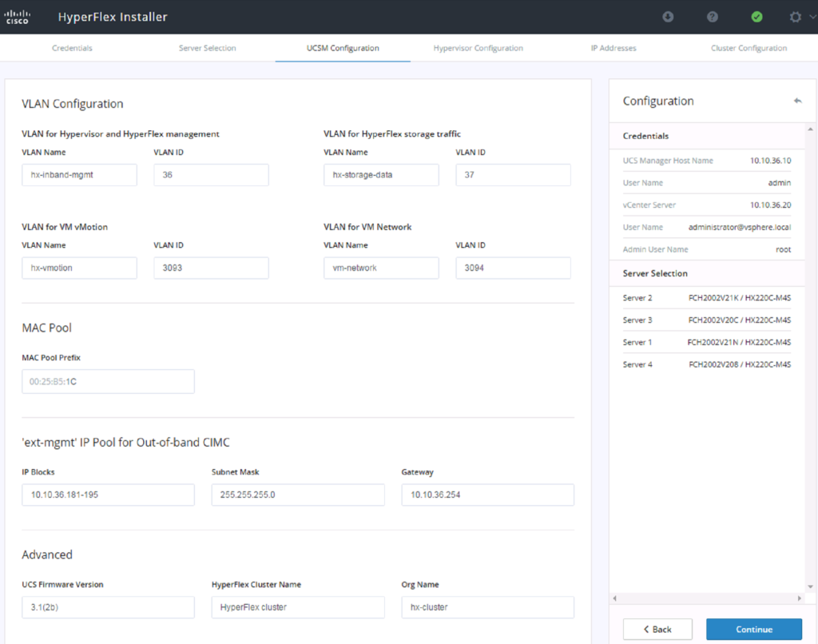Click the Cisco logo
This screenshot has width=818, height=644.
(x=18, y=17)
